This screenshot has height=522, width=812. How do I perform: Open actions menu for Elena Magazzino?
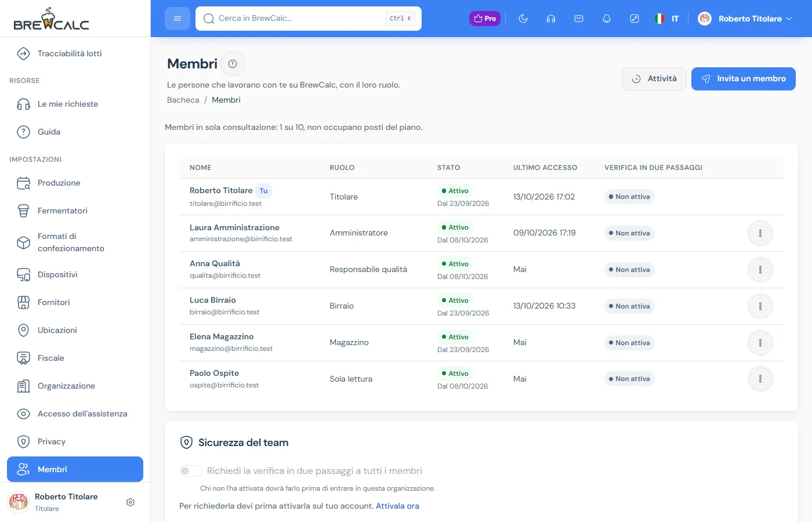760,343
